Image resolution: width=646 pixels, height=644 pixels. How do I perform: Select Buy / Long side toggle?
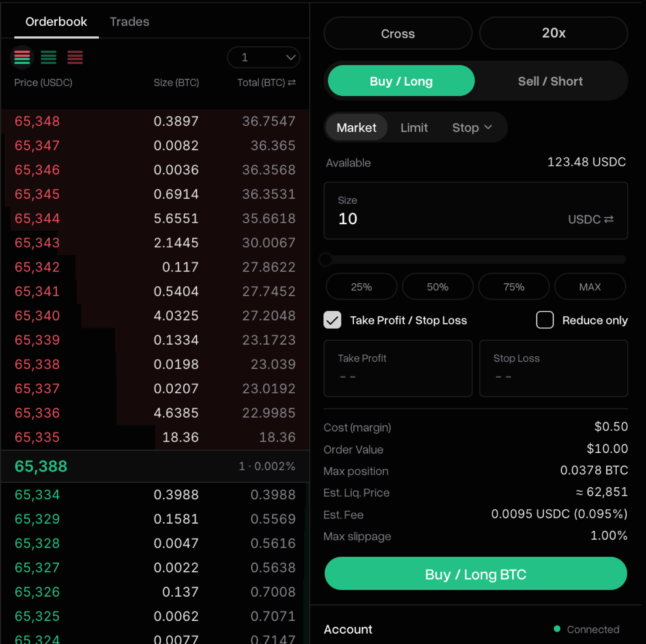coord(401,81)
